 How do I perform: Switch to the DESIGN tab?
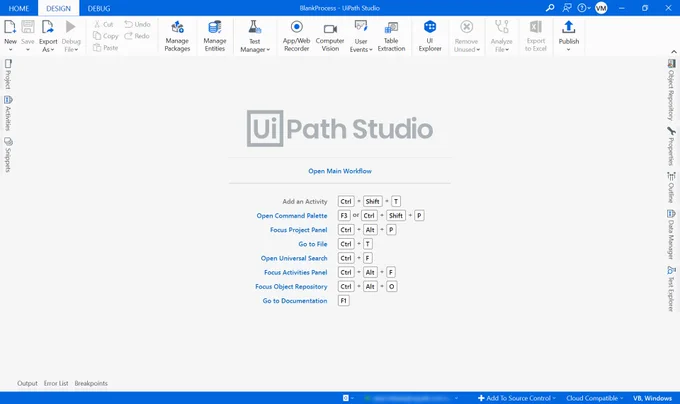59,8
